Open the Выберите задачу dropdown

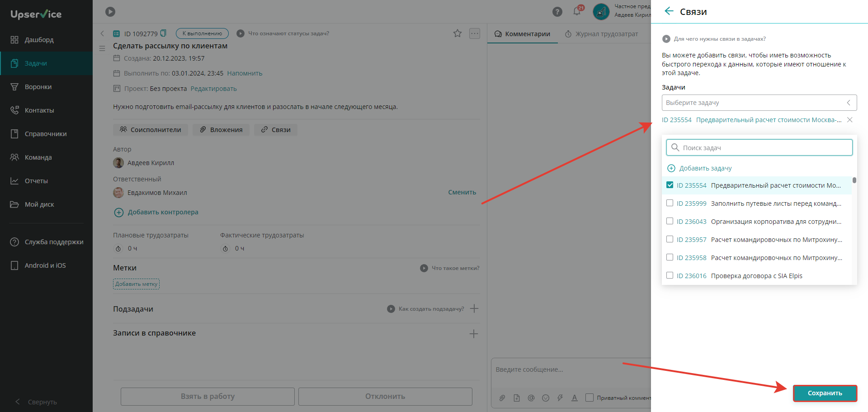click(x=759, y=103)
